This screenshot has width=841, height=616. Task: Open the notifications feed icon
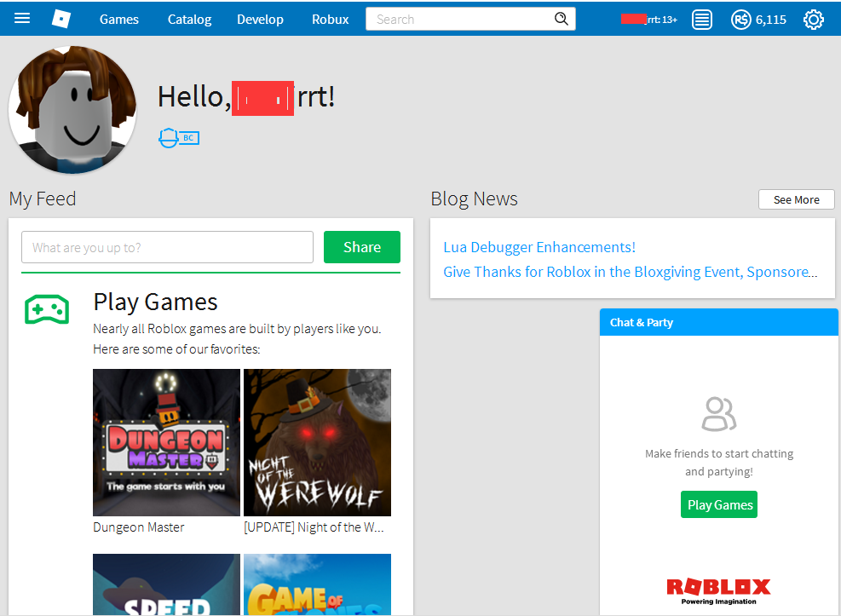[701, 20]
